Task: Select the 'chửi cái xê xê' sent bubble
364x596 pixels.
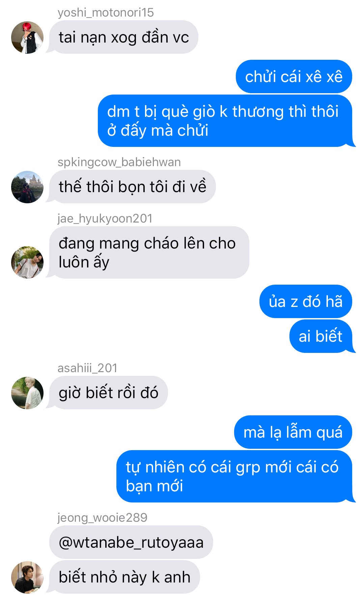Action: pos(294,77)
